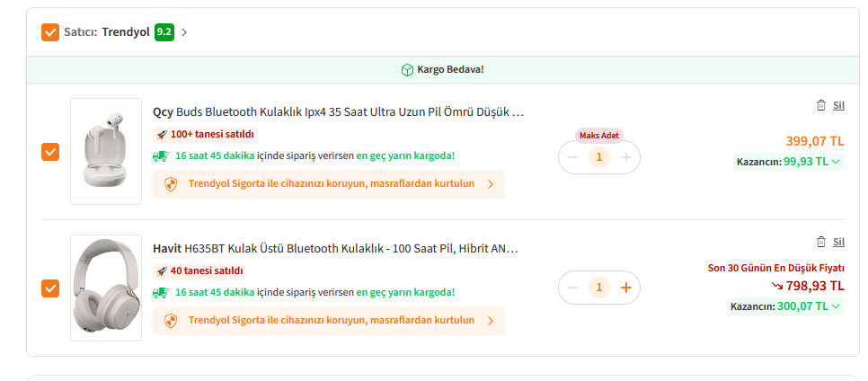868x381 pixels.
Task: Open Havit H635BT Kulak Üstü product title
Action: pos(335,248)
